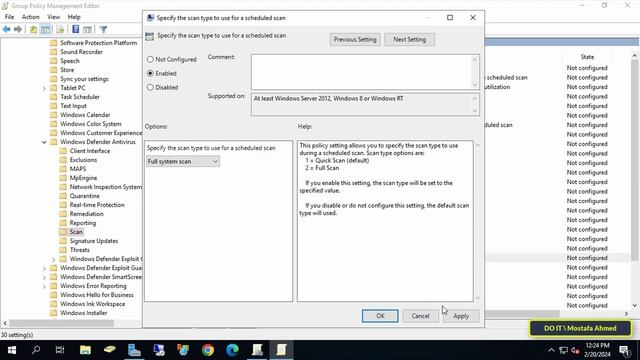Image resolution: width=640 pixels, height=360 pixels.
Task: Open Google Chrome from the taskbar
Action: [x=208, y=350]
